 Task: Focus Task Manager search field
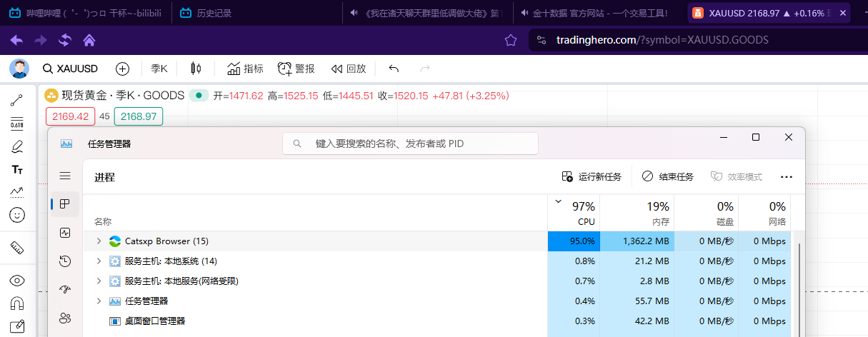pyautogui.click(x=411, y=144)
